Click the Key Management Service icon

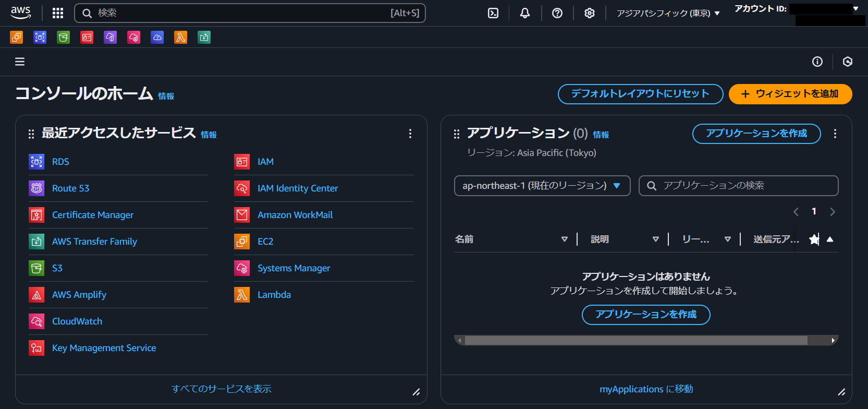pyautogui.click(x=36, y=348)
